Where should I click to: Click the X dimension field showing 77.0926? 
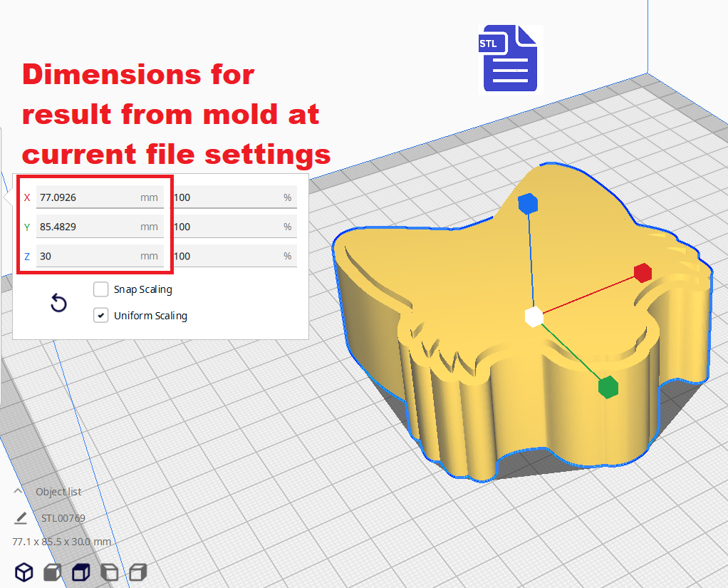click(85, 197)
